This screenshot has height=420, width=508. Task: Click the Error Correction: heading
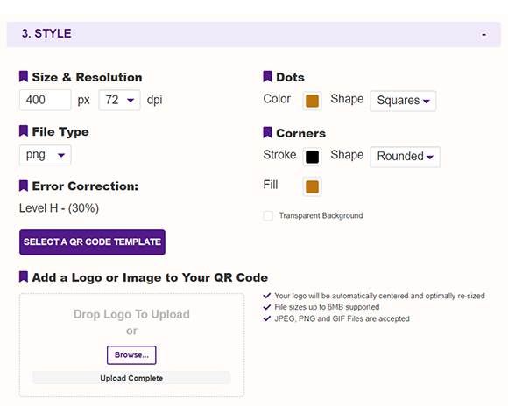85,186
